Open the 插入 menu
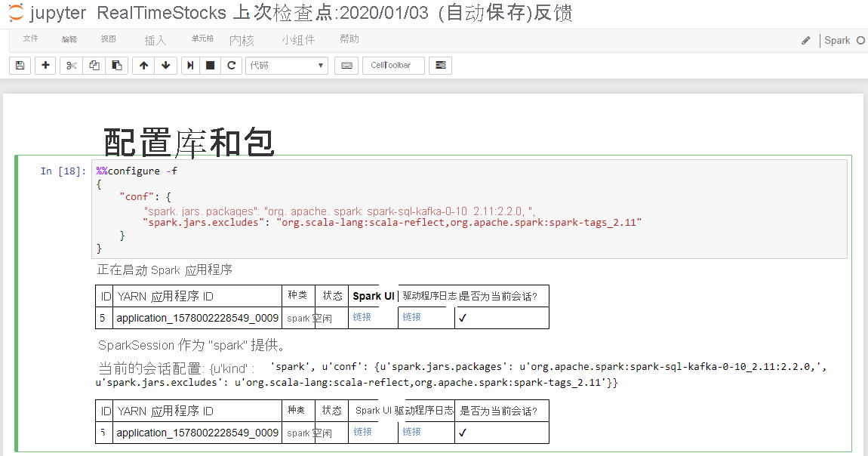This screenshot has height=456, width=868. point(155,40)
